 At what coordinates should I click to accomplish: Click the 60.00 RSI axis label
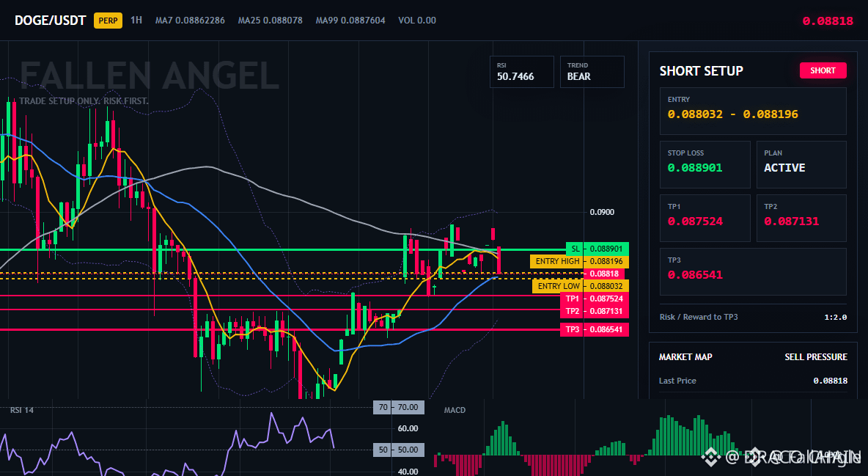point(408,428)
